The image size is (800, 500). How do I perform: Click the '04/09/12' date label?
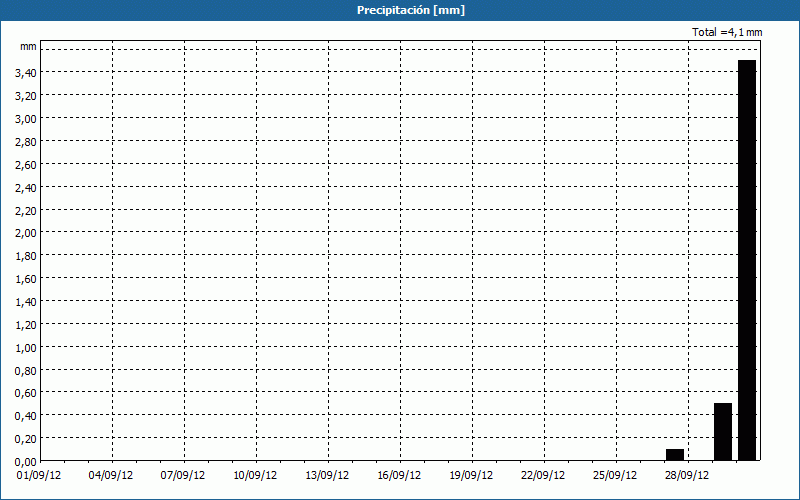pyautogui.click(x=111, y=475)
